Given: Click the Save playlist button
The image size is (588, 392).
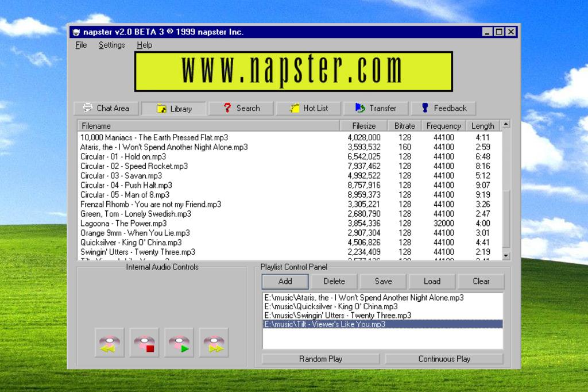Looking at the screenshot, I should (x=383, y=281).
